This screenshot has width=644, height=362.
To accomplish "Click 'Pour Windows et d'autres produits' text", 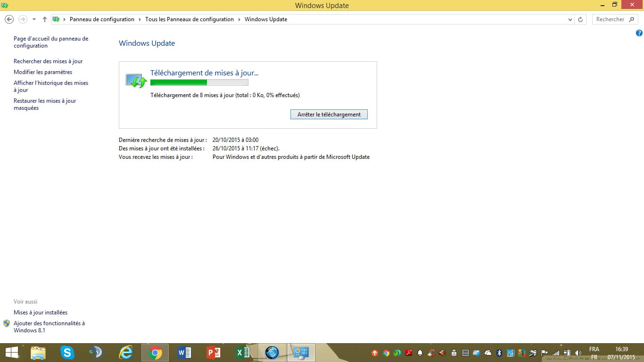I will pyautogui.click(x=291, y=157).
